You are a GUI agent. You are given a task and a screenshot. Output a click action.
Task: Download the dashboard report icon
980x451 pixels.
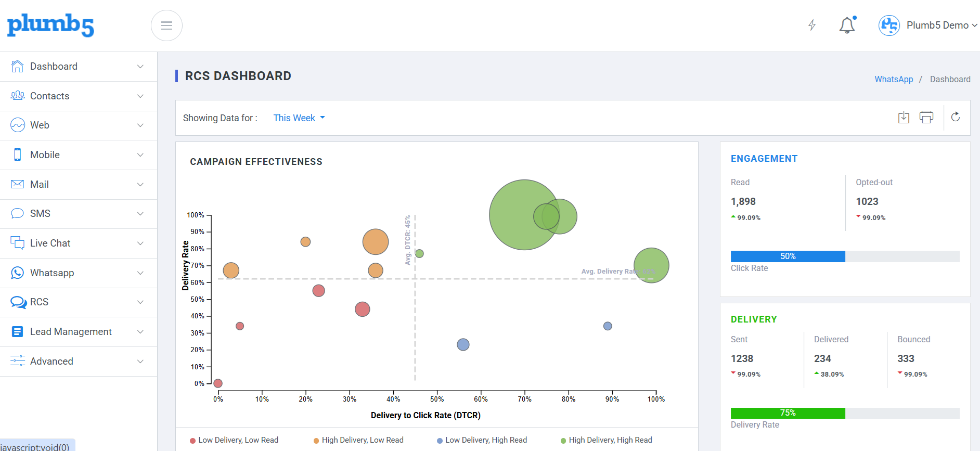tap(904, 117)
